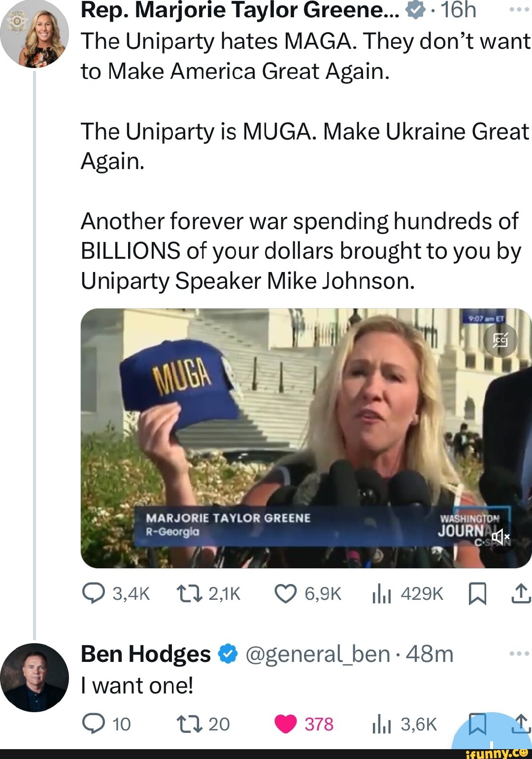Screen dimensions: 532x759
Task: Share Marjorie Taylor Greene's tweet
Action: (520, 593)
